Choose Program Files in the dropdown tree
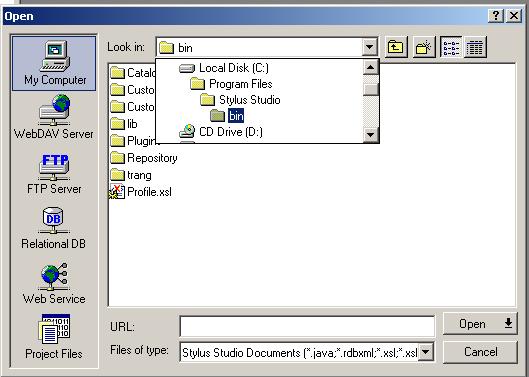Image resolution: width=529 pixels, height=377 pixels. [231, 84]
